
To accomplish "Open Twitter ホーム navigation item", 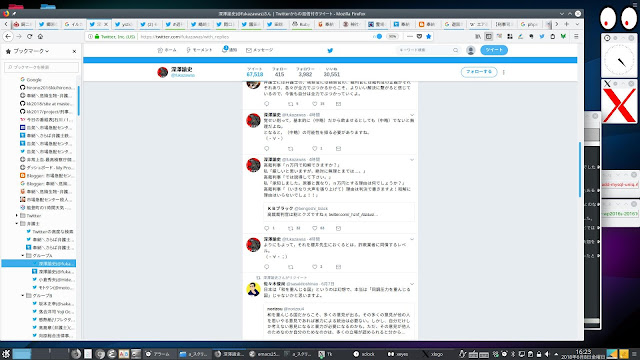I will click(167, 50).
